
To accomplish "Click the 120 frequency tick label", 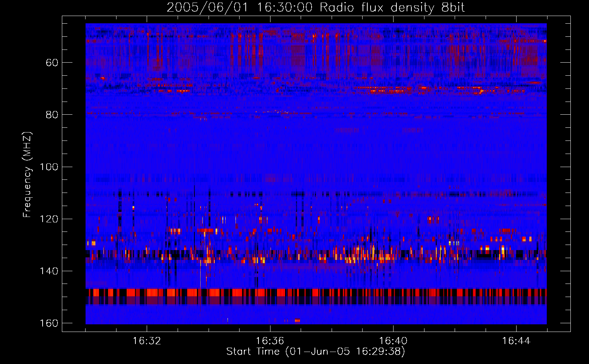I will tap(49, 219).
